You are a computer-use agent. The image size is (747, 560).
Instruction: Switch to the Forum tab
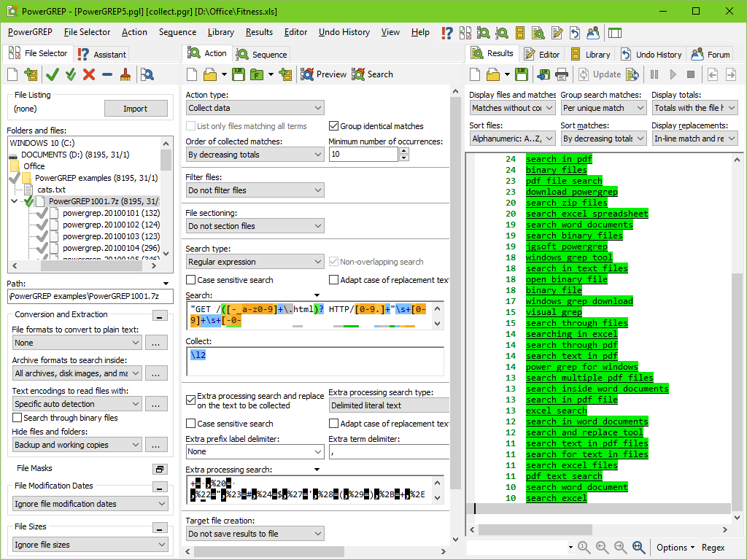coord(711,54)
